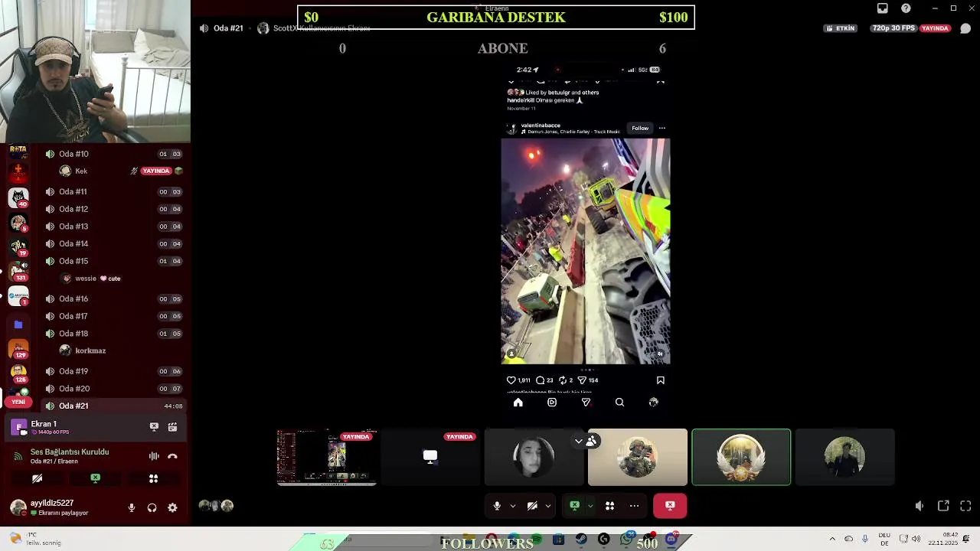Open Instagram post three-dot menu
The image size is (980, 551).
point(662,128)
